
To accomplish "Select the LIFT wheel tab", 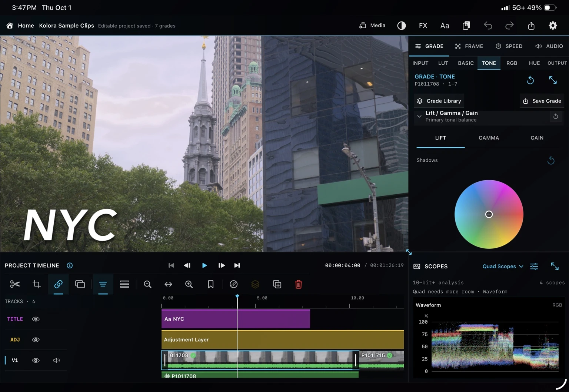I will click(x=440, y=138).
